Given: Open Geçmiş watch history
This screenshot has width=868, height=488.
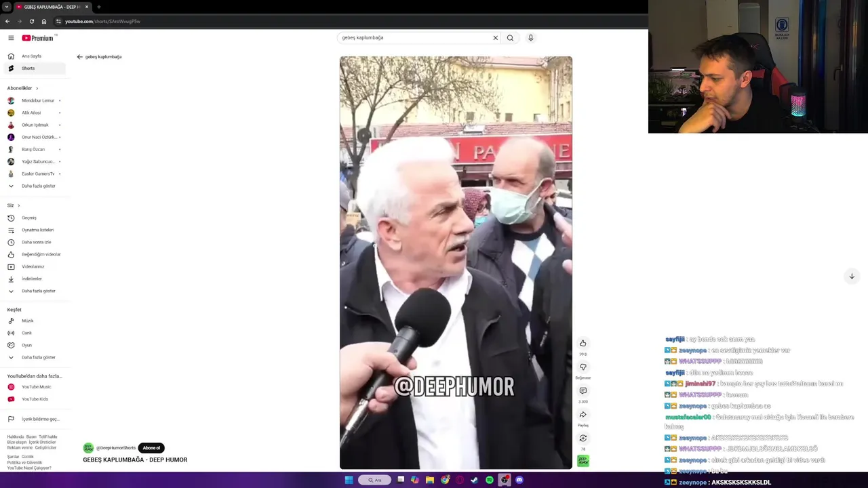Looking at the screenshot, I should click(x=34, y=218).
